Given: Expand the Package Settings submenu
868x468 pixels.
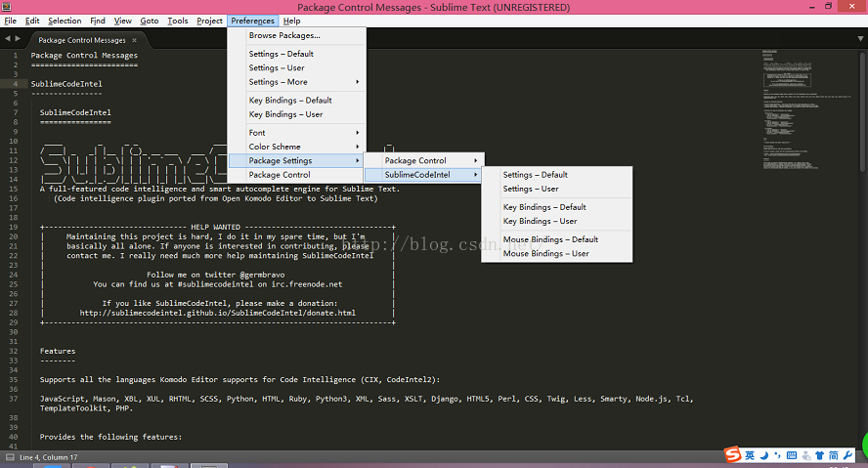Looking at the screenshot, I should coord(297,160).
